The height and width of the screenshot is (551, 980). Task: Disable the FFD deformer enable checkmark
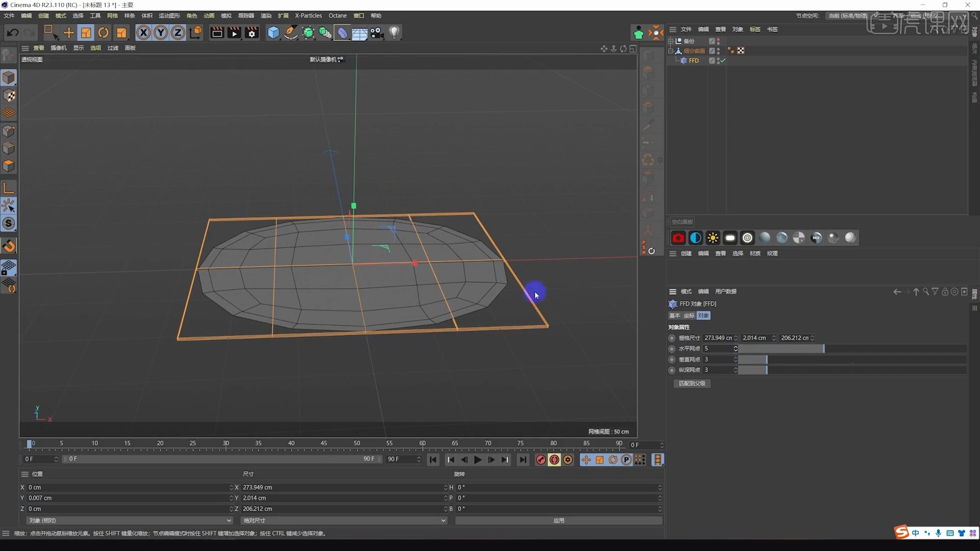723,60
